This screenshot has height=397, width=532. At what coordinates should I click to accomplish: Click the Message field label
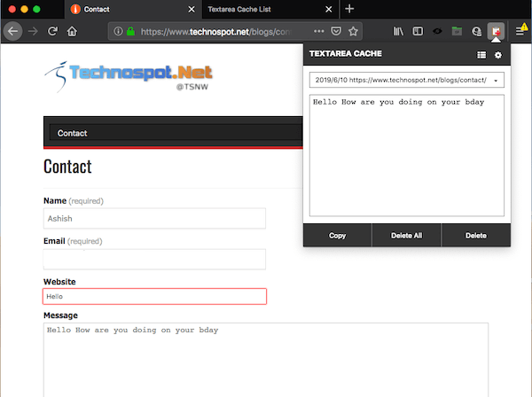tap(60, 315)
